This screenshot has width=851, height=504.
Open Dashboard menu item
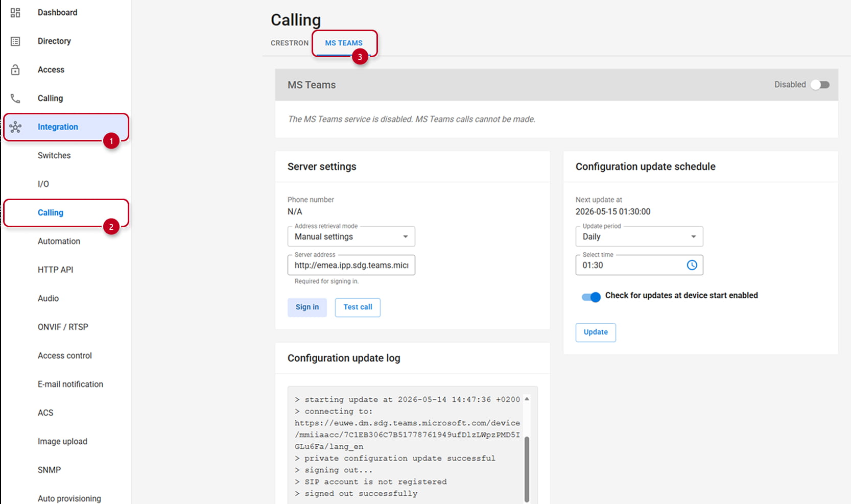[58, 12]
